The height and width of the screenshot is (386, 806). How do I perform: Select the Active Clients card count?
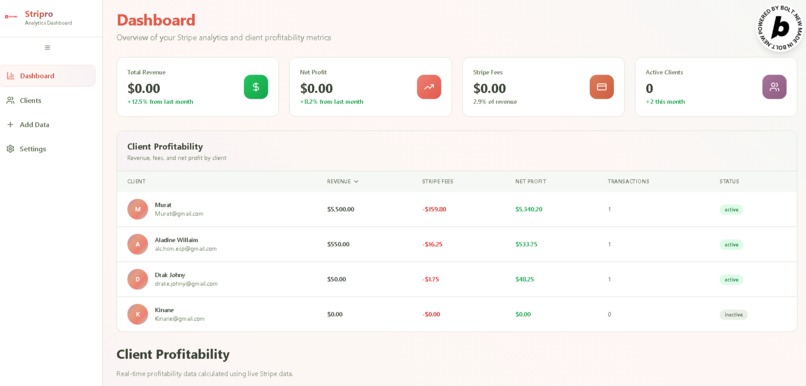coord(649,88)
